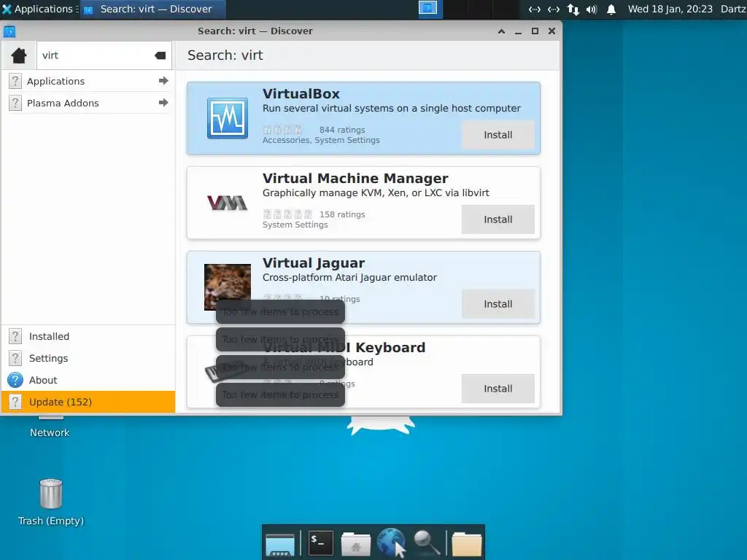Click the second network connection tray icon

pyautogui.click(x=554, y=9)
